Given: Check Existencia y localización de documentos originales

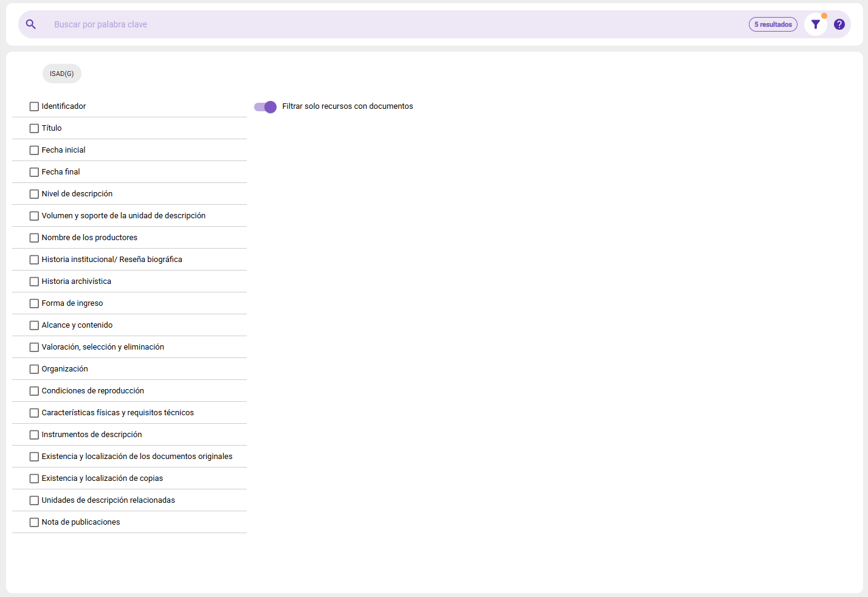Looking at the screenshot, I should (34, 457).
